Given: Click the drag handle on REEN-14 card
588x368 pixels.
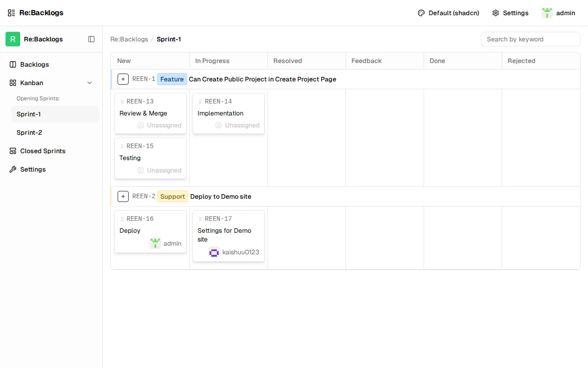Looking at the screenshot, I should [x=200, y=102].
